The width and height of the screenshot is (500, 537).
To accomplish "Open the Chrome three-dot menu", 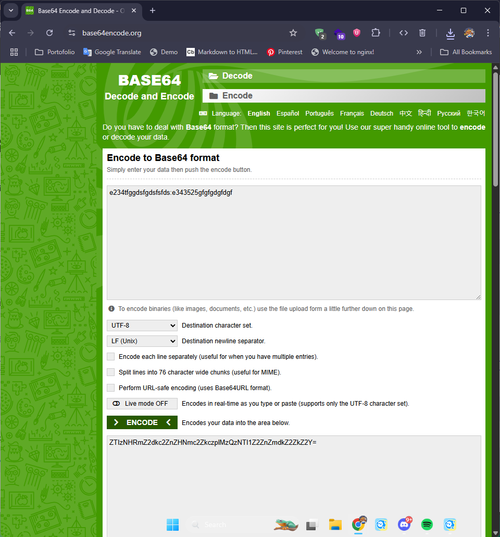I will click(x=488, y=33).
